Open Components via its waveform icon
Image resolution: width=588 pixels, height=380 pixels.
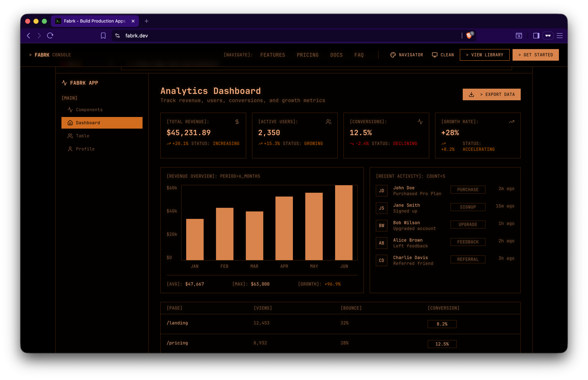point(70,110)
